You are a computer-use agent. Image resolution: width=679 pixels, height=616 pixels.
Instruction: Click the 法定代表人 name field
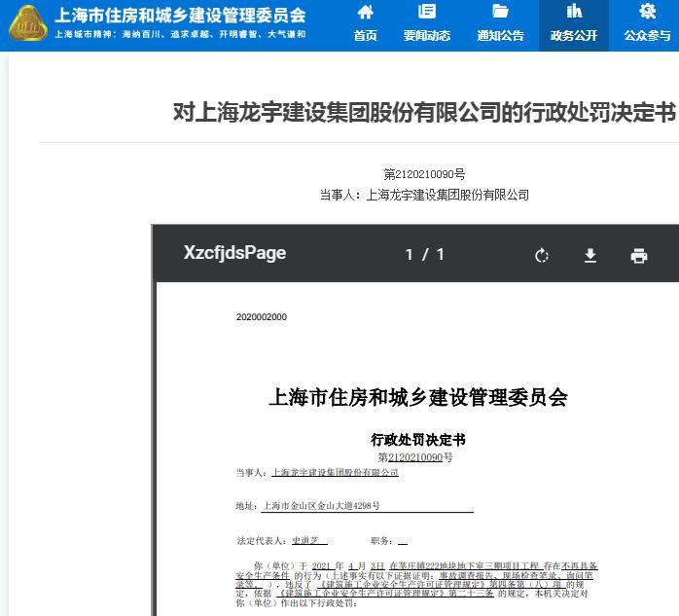coord(309,540)
